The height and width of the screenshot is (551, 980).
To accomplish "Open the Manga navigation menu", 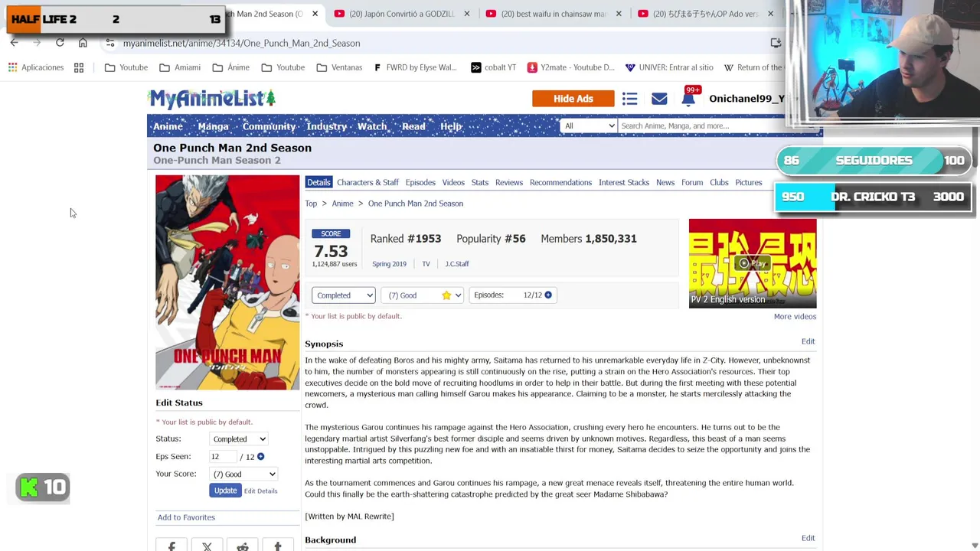I will 213,126.
